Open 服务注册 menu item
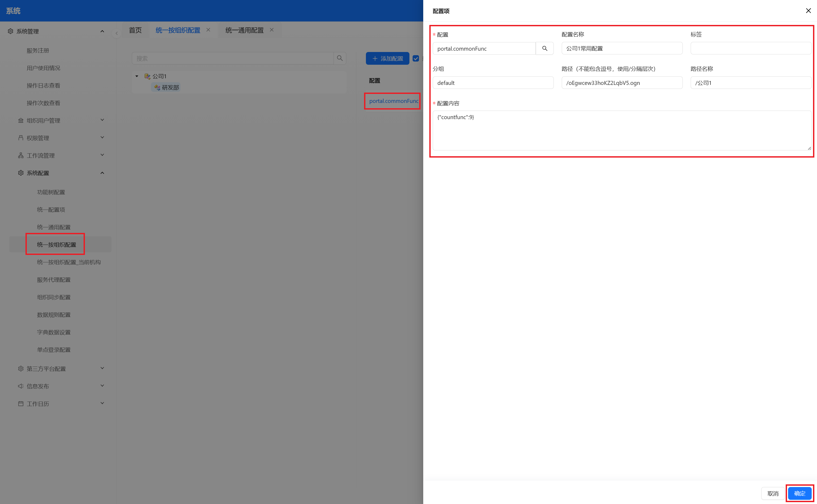This screenshot has width=817, height=504. click(38, 50)
